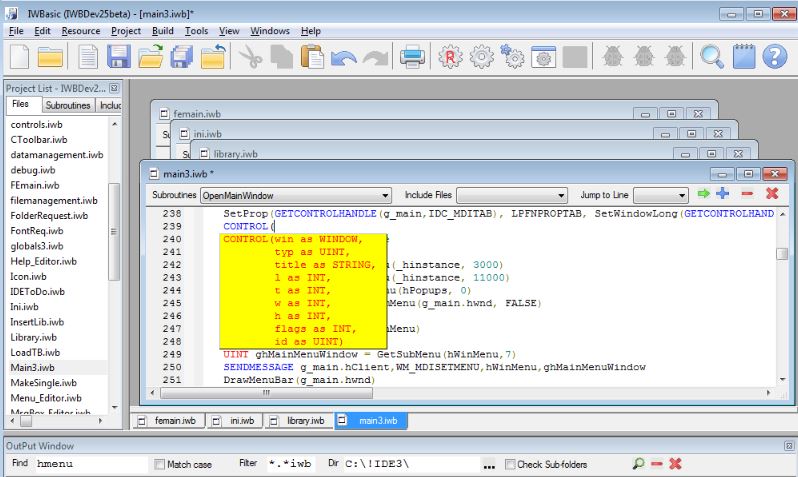Open the Build menu
Image resolution: width=798 pixels, height=477 pixels.
point(163,31)
